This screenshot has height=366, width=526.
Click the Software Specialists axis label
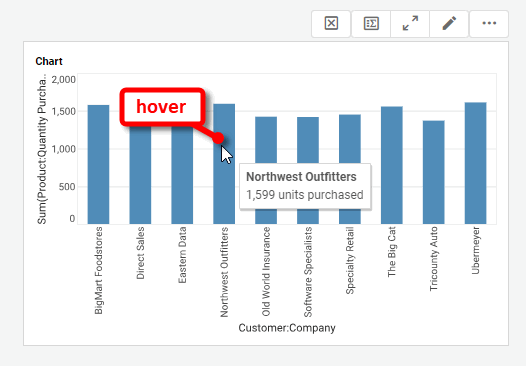(308, 272)
